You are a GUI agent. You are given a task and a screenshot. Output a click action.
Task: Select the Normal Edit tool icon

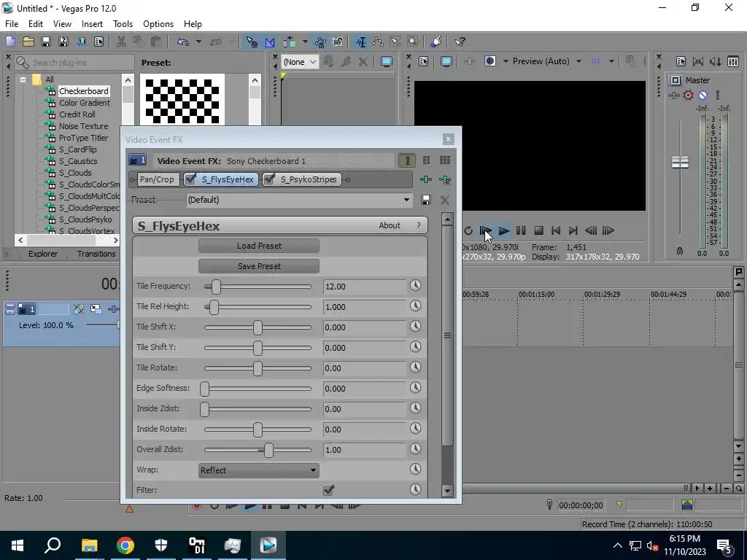[x=360, y=42]
